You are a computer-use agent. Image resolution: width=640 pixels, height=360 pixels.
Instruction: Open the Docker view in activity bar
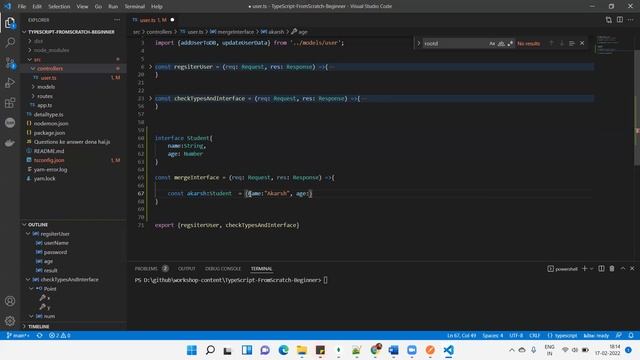(10, 142)
